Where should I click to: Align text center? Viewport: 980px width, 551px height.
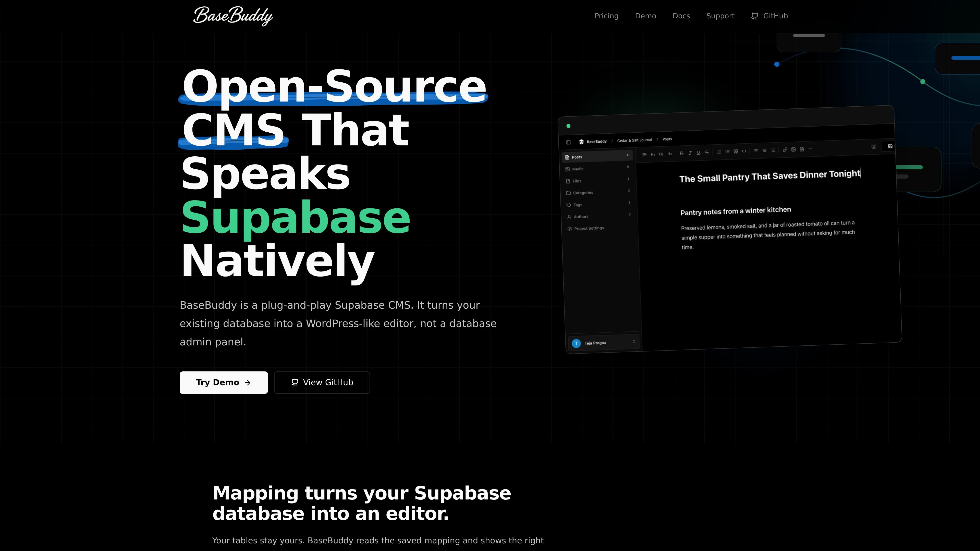point(764,151)
